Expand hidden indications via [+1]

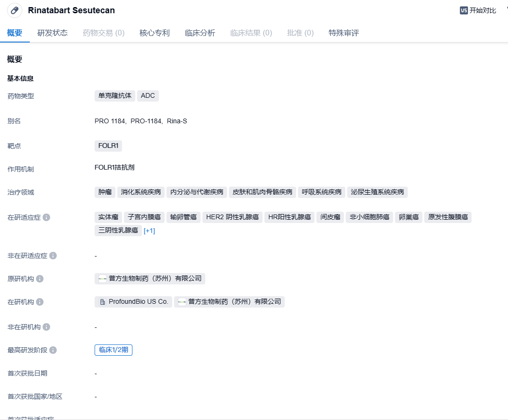point(149,231)
